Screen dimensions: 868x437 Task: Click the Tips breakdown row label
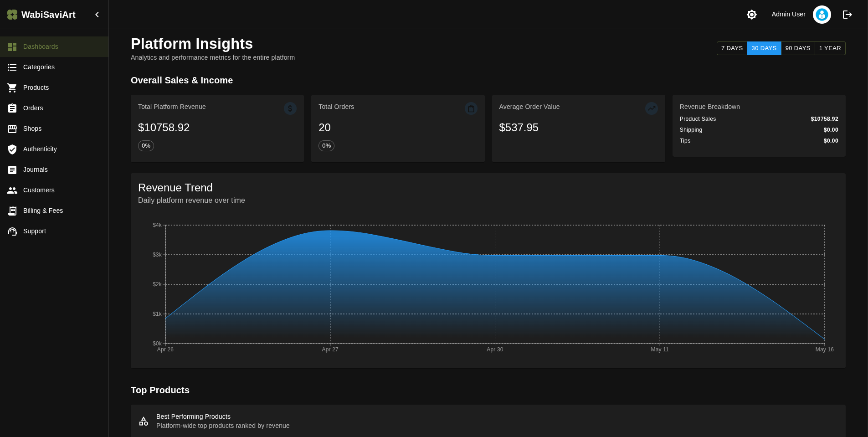coord(685,141)
